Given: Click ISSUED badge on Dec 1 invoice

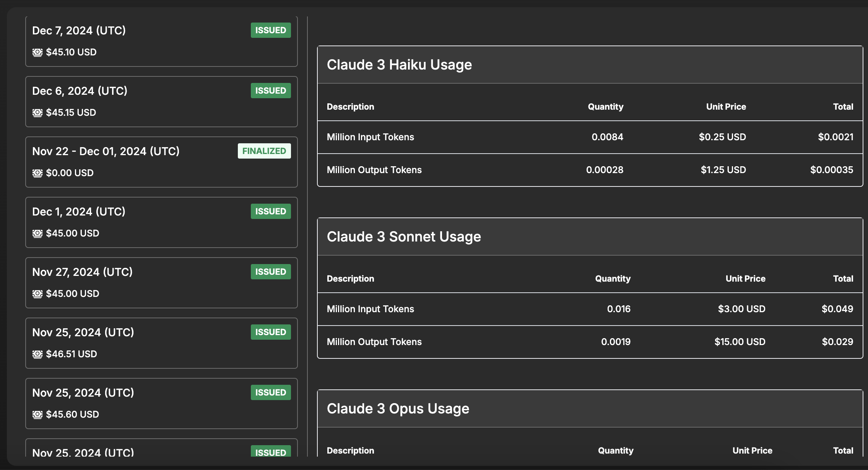Looking at the screenshot, I should (271, 211).
